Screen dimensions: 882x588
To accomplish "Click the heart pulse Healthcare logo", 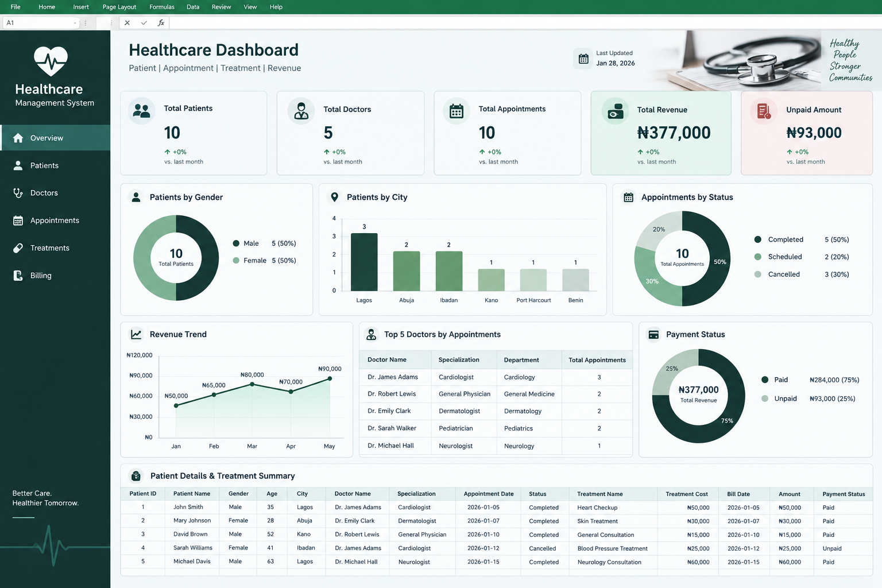I will click(x=51, y=61).
